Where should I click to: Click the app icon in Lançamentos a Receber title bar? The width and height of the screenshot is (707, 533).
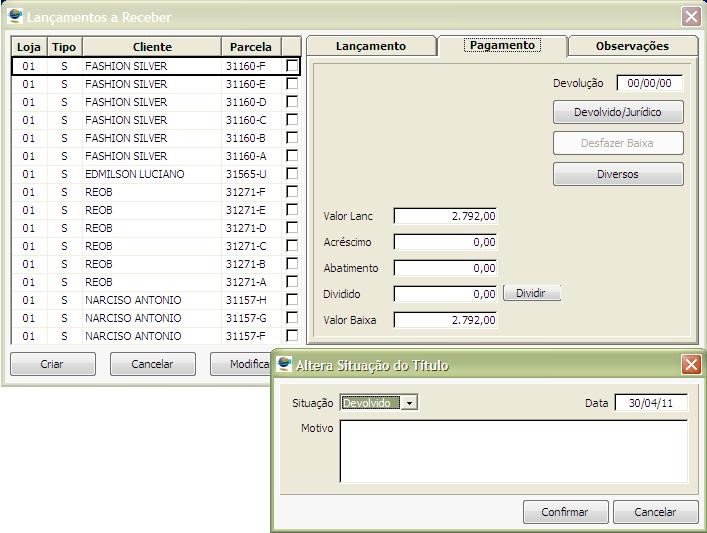point(15,17)
